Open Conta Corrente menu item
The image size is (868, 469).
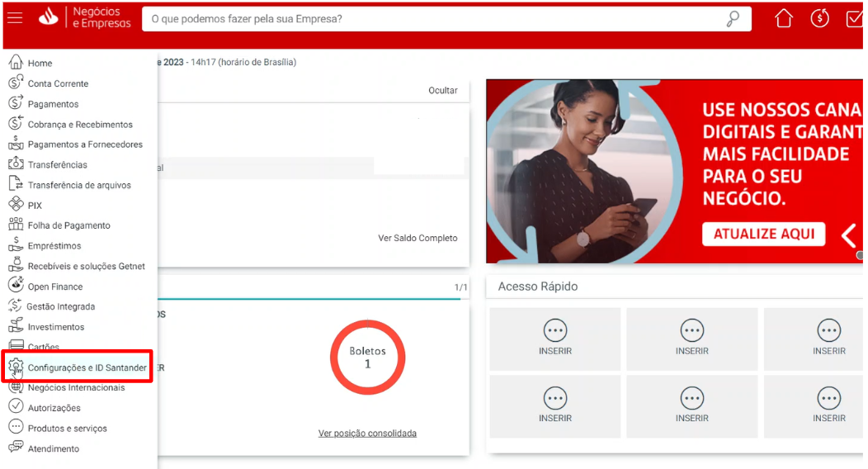[58, 83]
